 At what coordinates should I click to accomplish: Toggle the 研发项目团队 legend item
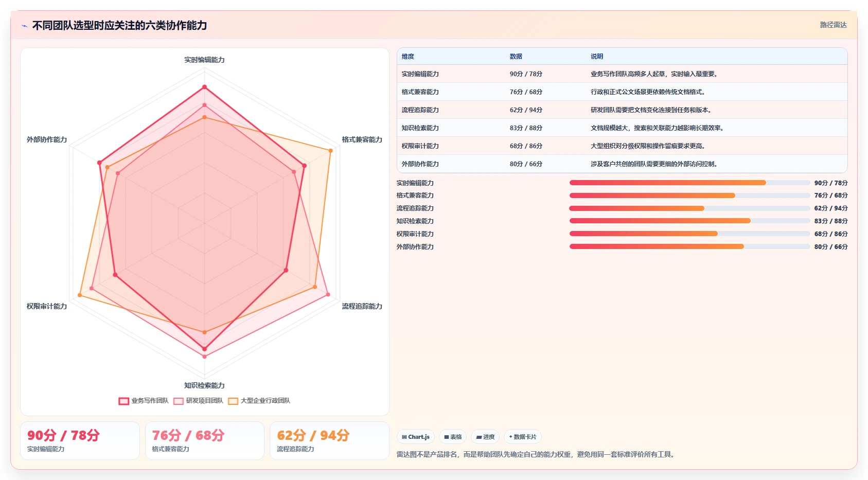click(198, 401)
